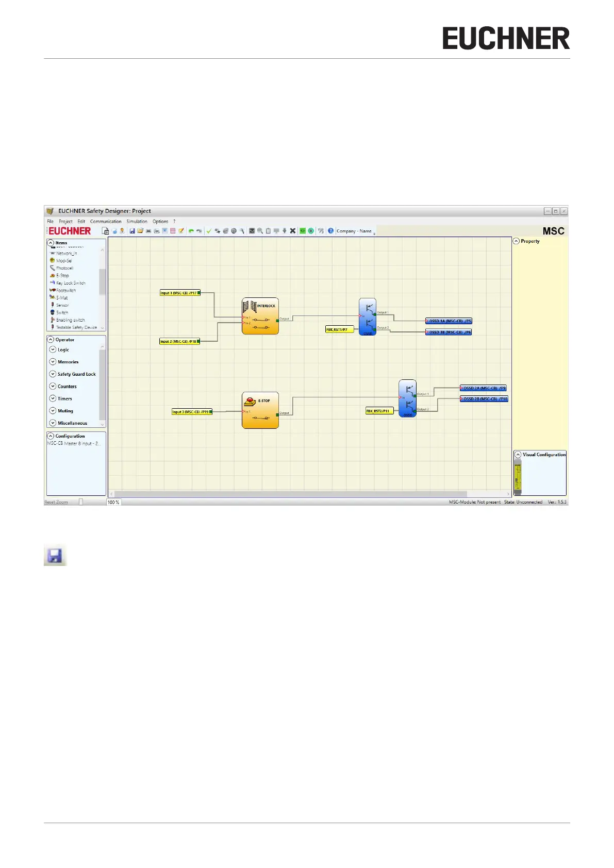The width and height of the screenshot is (614, 868).
Task: Click the new project toolbar icon
Action: click(106, 231)
